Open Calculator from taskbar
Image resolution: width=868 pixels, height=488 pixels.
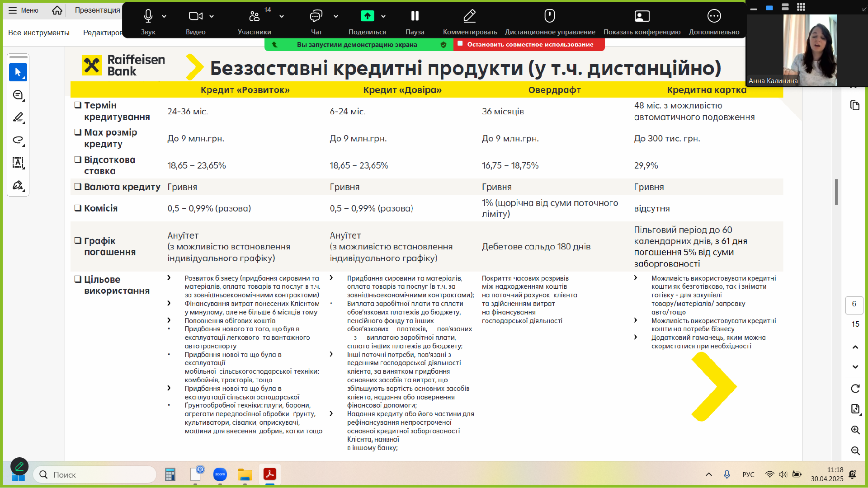coord(170,474)
